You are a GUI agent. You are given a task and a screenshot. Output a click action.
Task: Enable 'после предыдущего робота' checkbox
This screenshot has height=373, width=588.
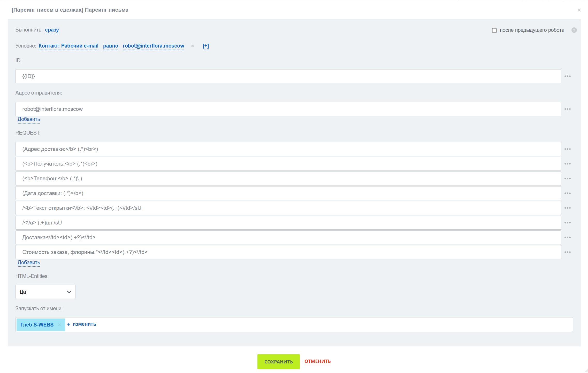[494, 30]
